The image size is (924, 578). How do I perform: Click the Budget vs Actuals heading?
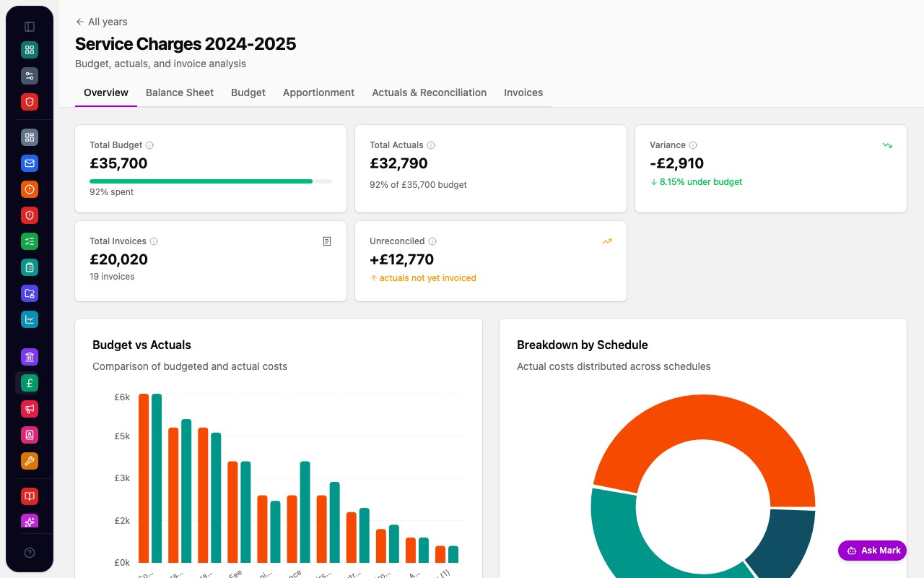point(141,345)
